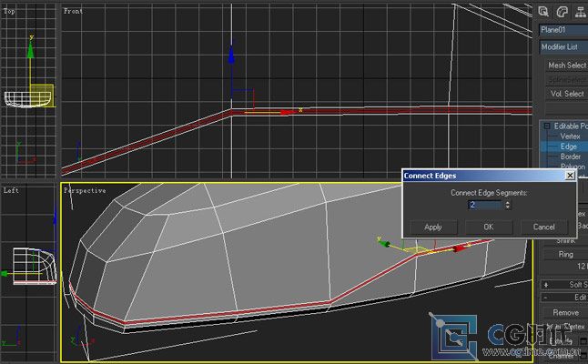Click the green axis arrow in Left viewport

coord(5,274)
